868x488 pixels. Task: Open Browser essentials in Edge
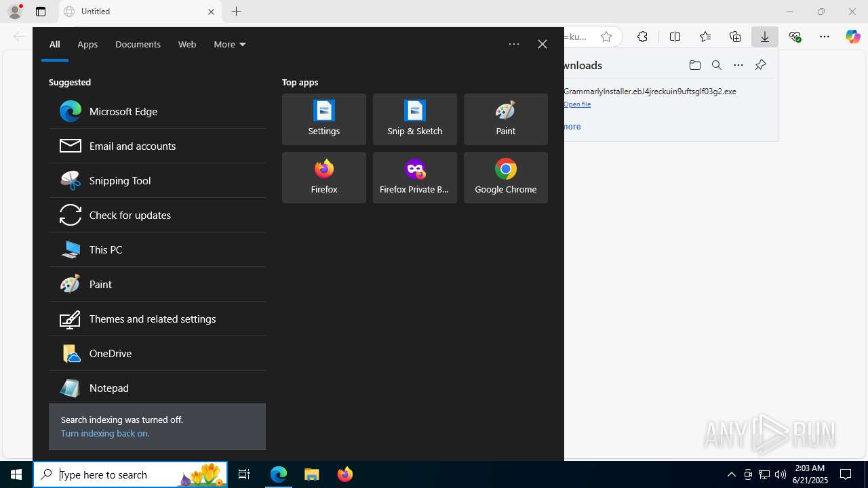pyautogui.click(x=795, y=37)
